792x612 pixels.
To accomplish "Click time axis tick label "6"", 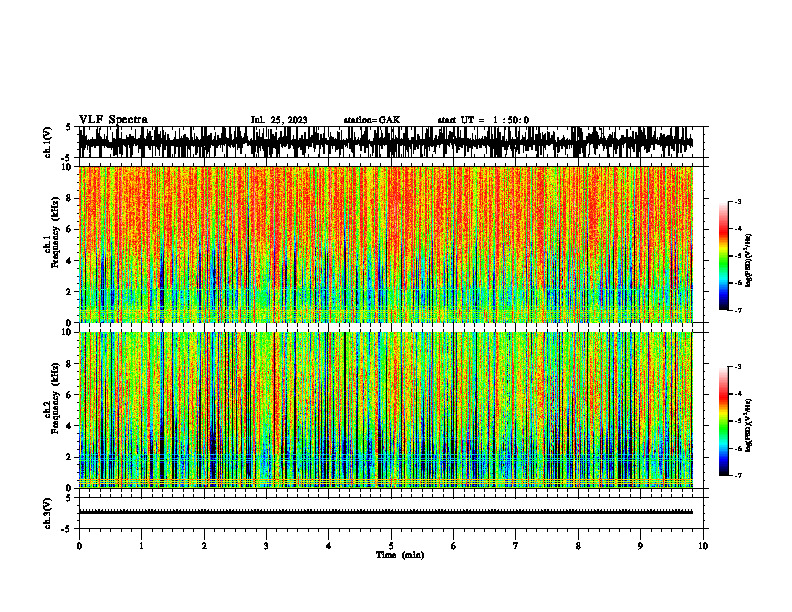I will pyautogui.click(x=454, y=546).
